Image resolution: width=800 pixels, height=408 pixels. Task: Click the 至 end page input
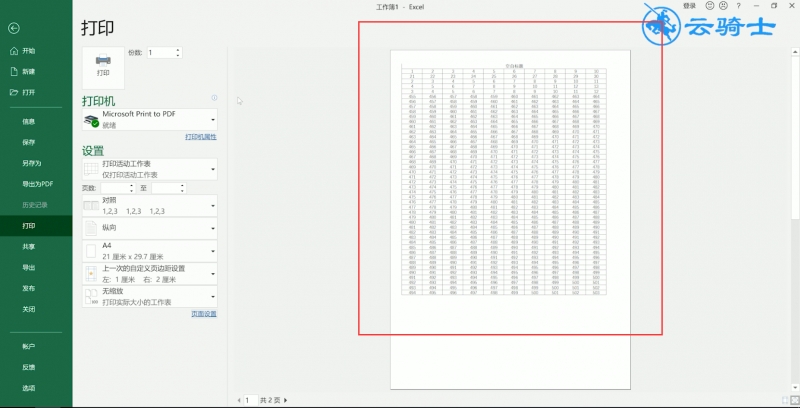point(165,188)
